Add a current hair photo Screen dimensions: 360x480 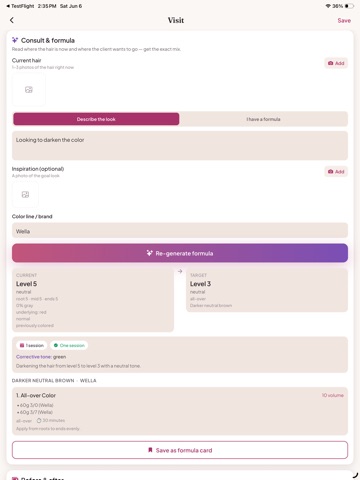pos(336,63)
